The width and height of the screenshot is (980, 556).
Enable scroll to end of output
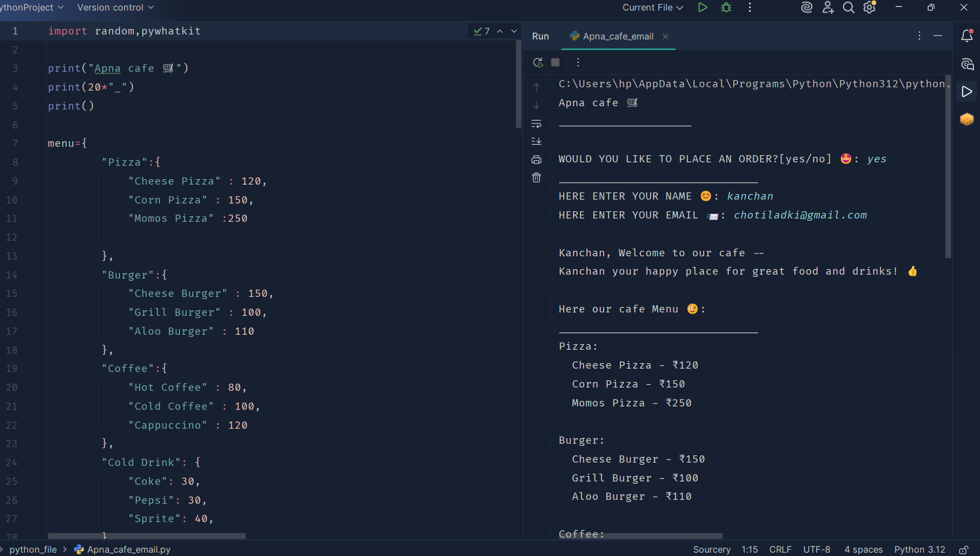point(536,141)
